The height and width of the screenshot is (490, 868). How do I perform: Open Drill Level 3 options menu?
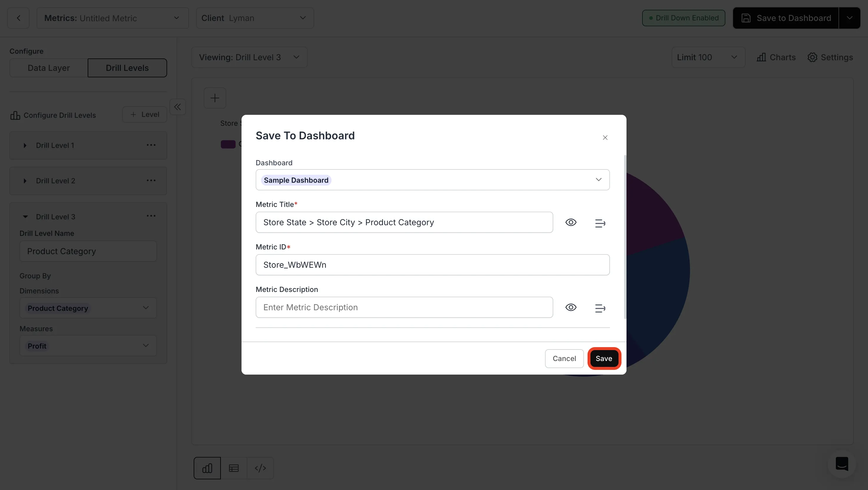[151, 216]
